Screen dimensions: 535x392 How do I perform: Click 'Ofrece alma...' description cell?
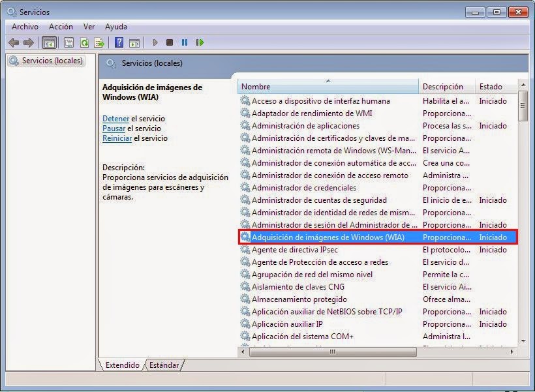click(x=446, y=299)
